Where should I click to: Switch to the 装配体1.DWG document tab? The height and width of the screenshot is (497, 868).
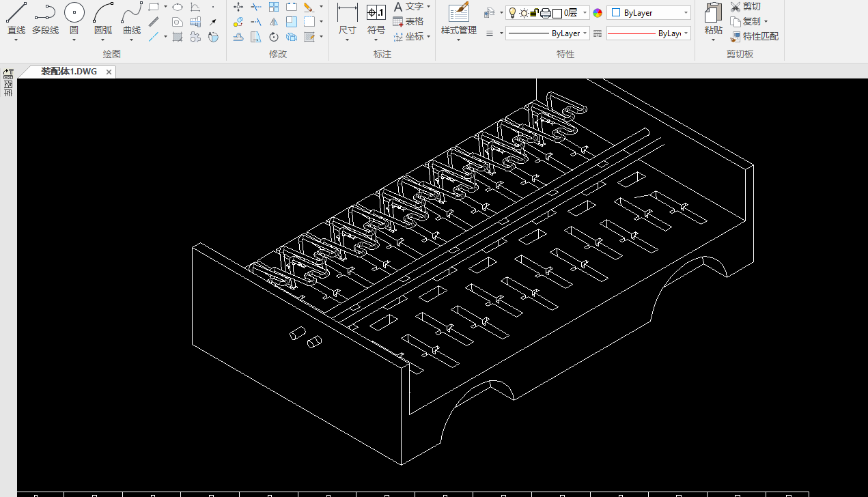tap(68, 72)
